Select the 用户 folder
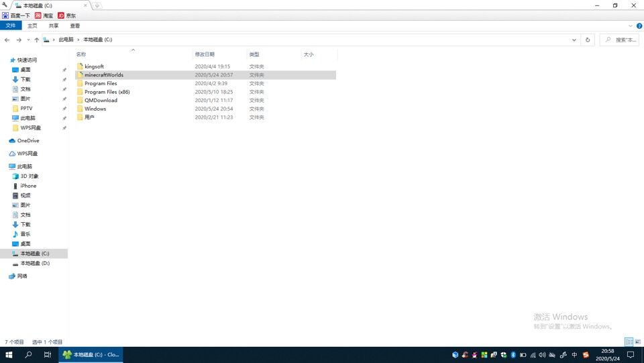Image resolution: width=644 pixels, height=363 pixels. click(89, 117)
